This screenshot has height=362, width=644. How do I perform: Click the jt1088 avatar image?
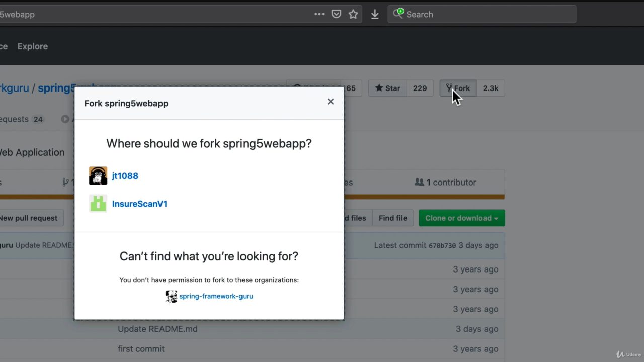click(x=98, y=176)
